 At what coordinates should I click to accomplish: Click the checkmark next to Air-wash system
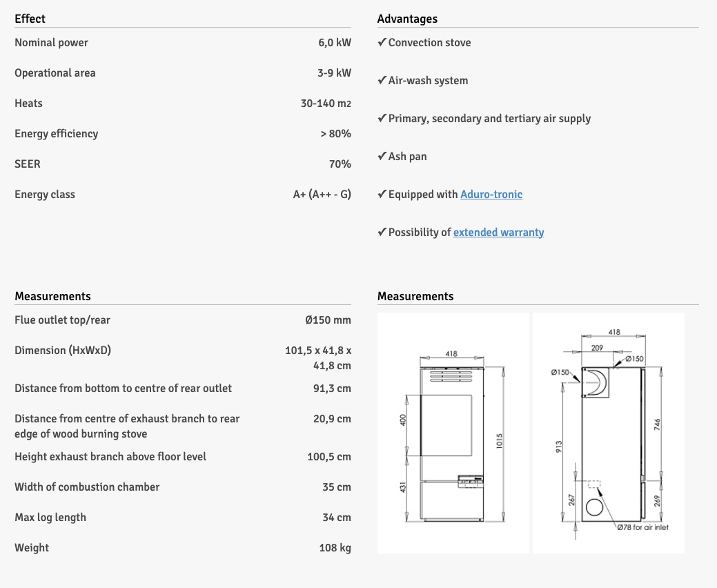tap(382, 81)
